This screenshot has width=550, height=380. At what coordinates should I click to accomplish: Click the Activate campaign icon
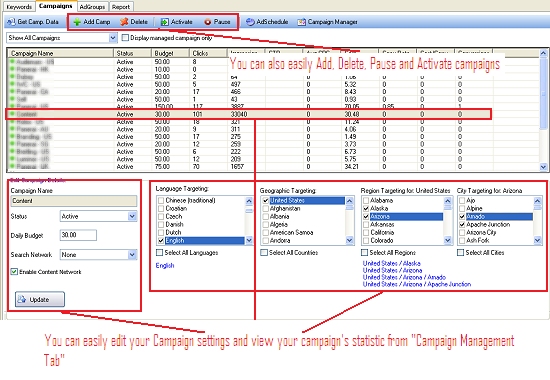[165, 22]
